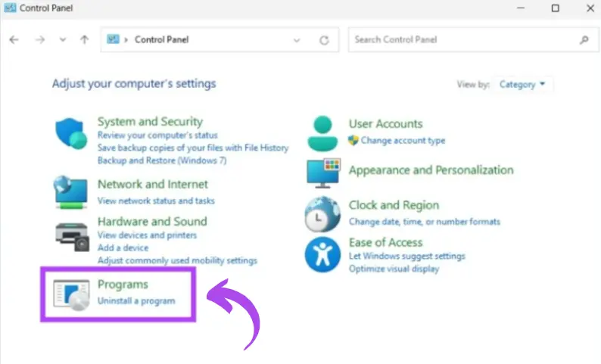Click Change date, time, or number formats
This screenshot has height=364, width=601.
click(425, 222)
